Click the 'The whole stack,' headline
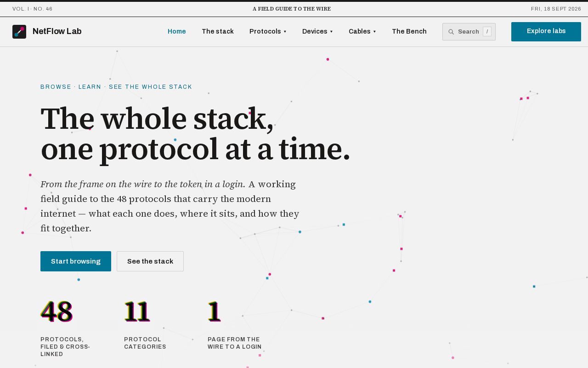Viewport: 588px width, 368px height. 157,119
